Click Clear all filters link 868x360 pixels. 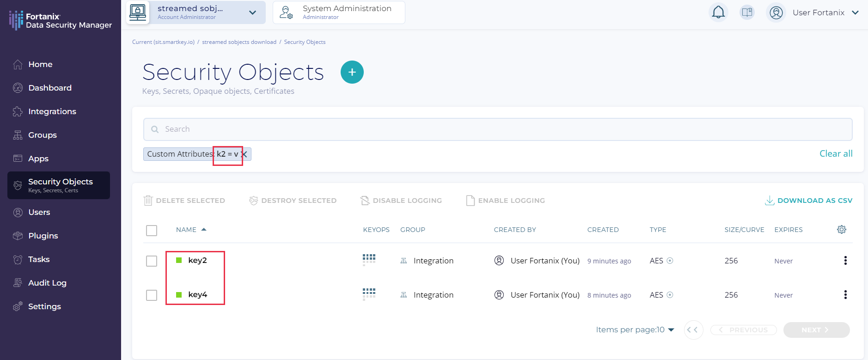[836, 154]
